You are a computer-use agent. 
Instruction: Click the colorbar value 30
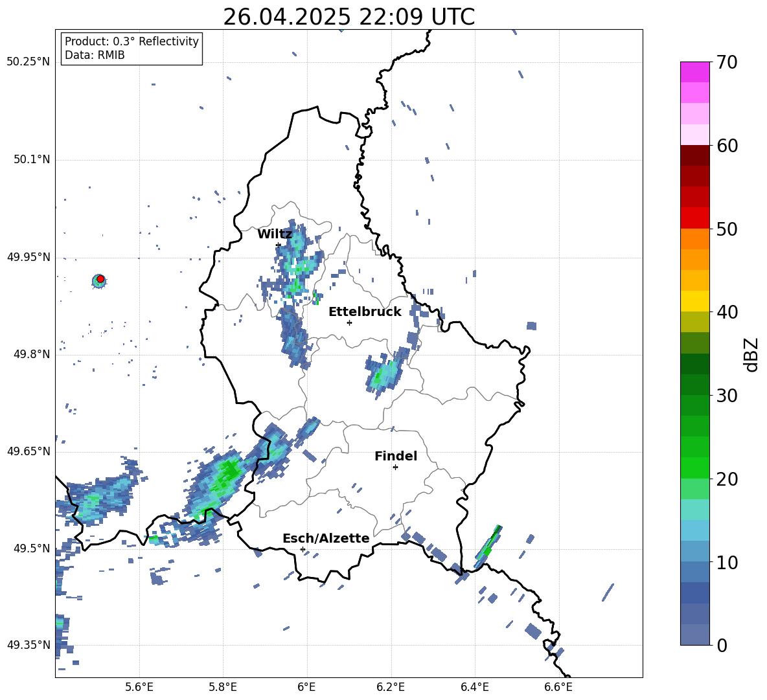coord(727,396)
